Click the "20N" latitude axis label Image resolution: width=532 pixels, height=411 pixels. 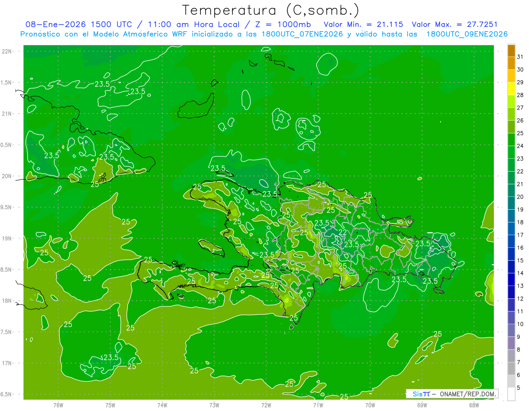pyautogui.click(x=7, y=176)
